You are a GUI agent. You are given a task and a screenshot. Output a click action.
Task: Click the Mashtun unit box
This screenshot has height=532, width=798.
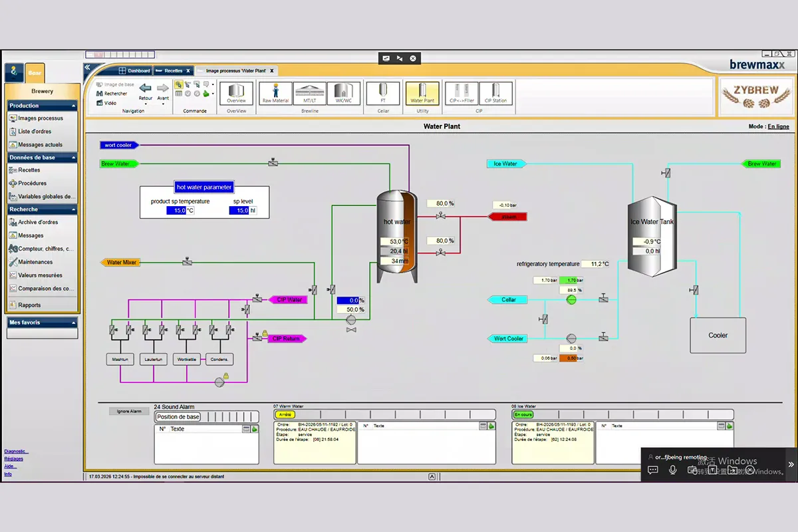click(120, 360)
